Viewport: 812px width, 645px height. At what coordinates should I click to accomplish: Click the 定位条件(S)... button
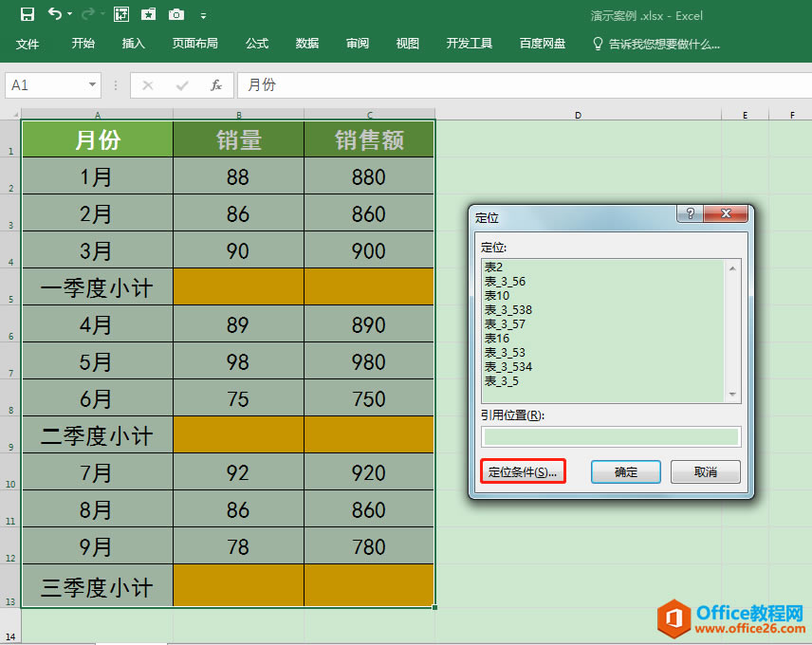[523, 471]
